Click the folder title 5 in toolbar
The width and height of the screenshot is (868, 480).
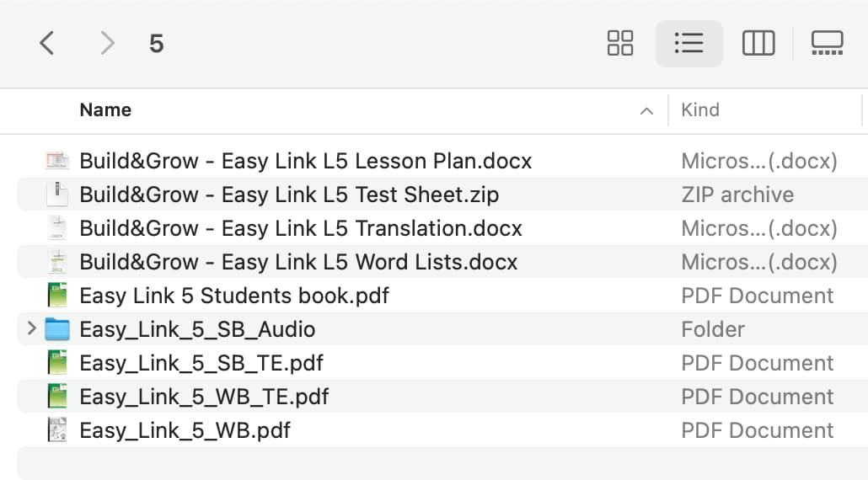(157, 44)
